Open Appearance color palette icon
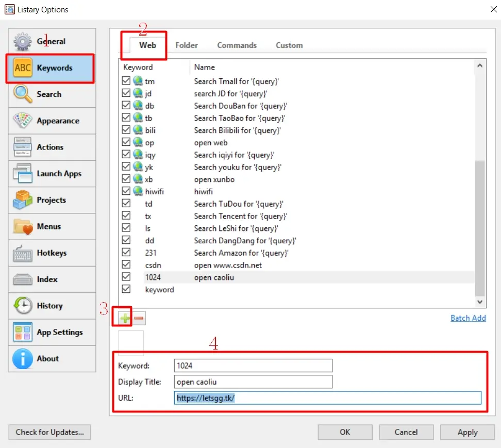The height and width of the screenshot is (448, 501). (22, 121)
